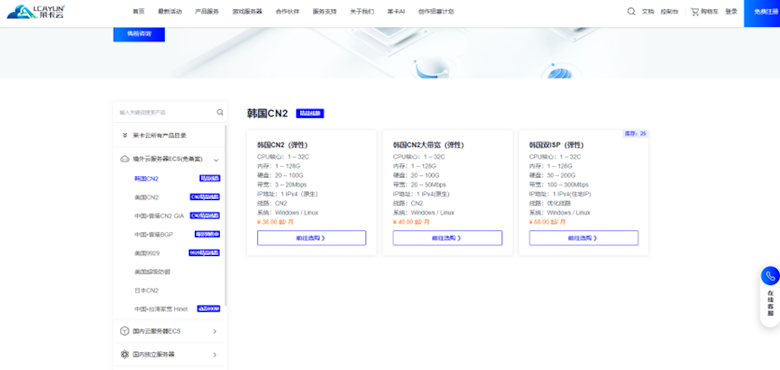
Task: Click purchase button on 韩国CN2（弹性） card
Action: coord(311,238)
